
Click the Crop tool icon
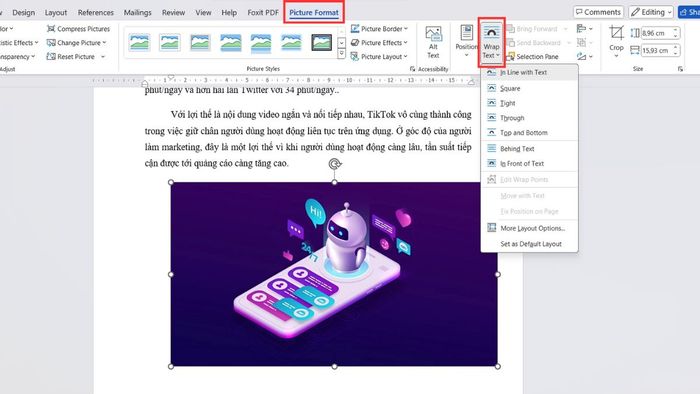coord(616,33)
